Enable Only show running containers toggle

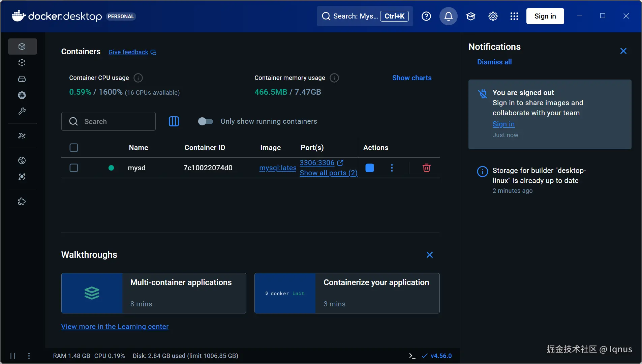[x=206, y=121]
